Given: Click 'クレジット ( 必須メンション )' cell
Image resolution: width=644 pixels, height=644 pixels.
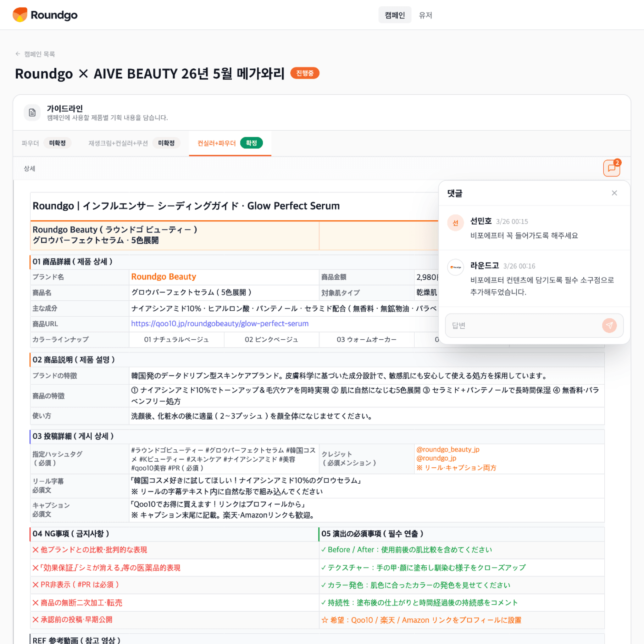Looking at the screenshot, I should coord(367,459).
